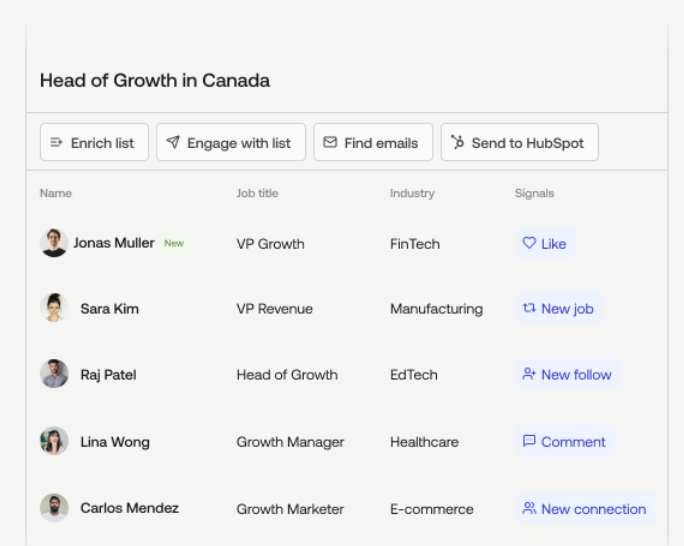Viewport: 684px width, 546px height.
Task: Click the New badge beside Jonas Muller
Action: point(174,243)
